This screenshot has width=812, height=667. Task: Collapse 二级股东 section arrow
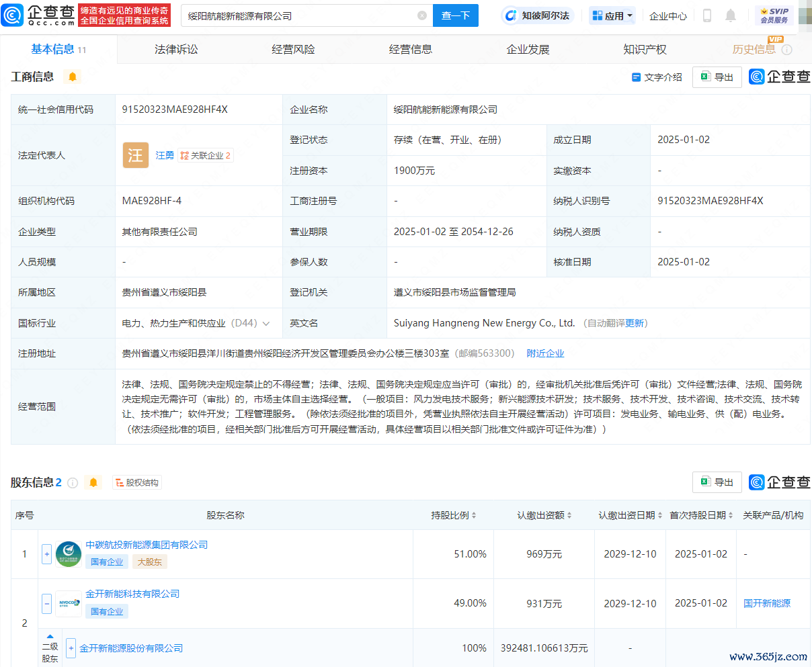[50, 636]
